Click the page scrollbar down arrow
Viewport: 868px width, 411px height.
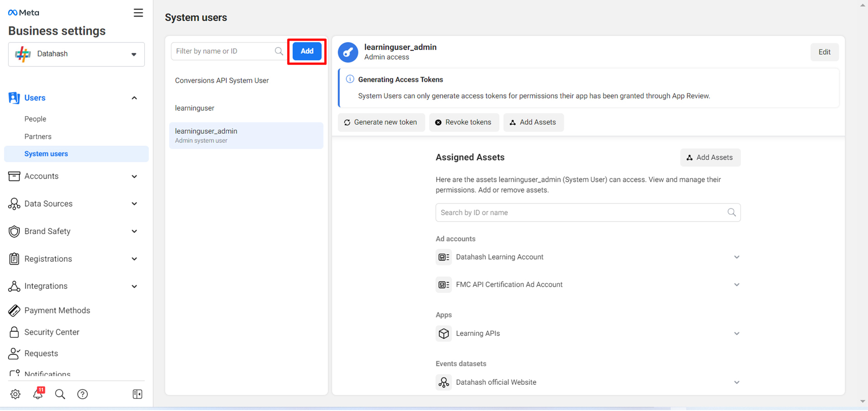tap(863, 401)
